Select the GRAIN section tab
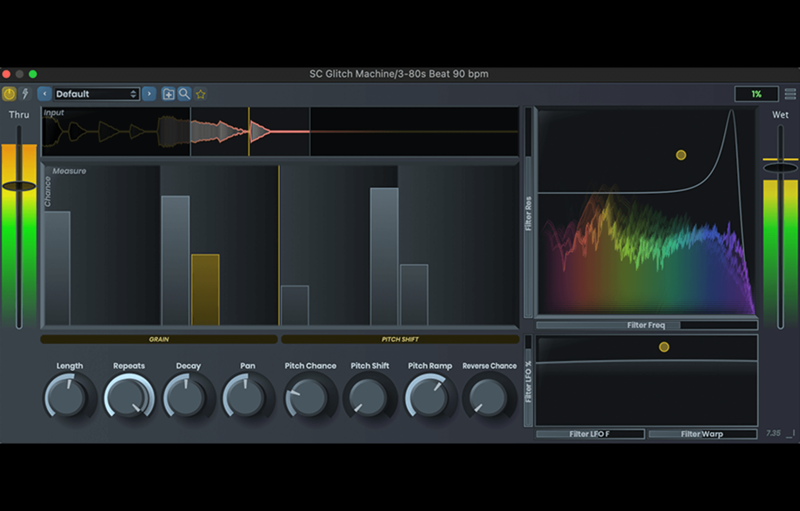 (x=159, y=339)
